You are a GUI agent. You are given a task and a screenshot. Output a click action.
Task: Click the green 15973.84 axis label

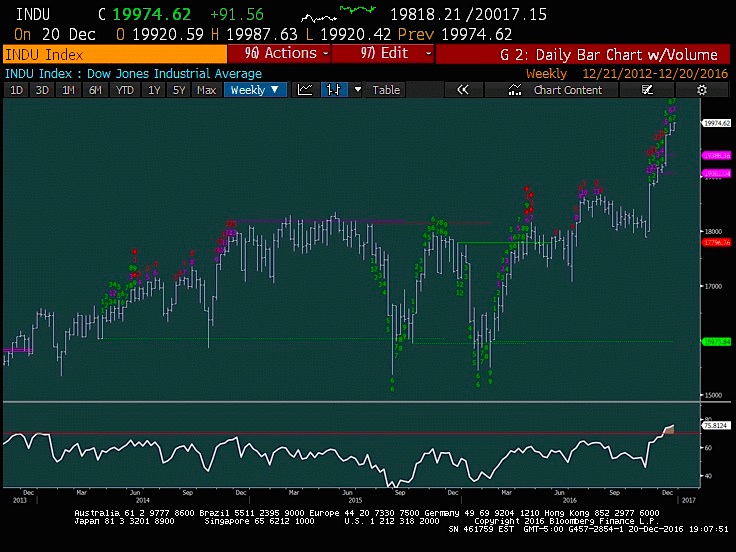point(716,342)
